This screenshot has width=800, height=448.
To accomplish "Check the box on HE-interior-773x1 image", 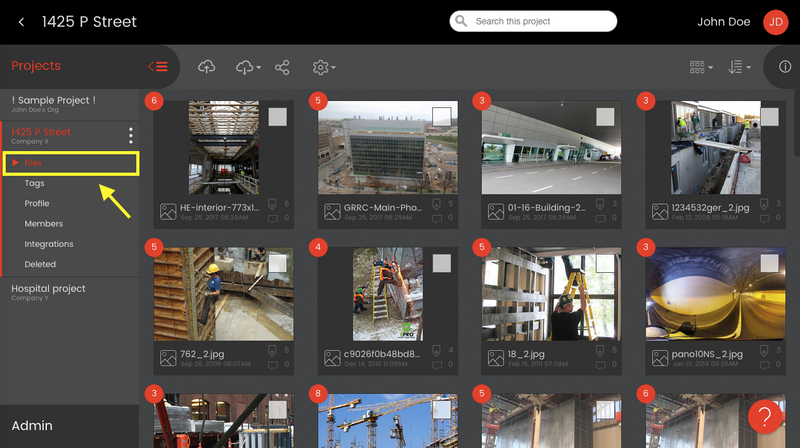I will (278, 117).
